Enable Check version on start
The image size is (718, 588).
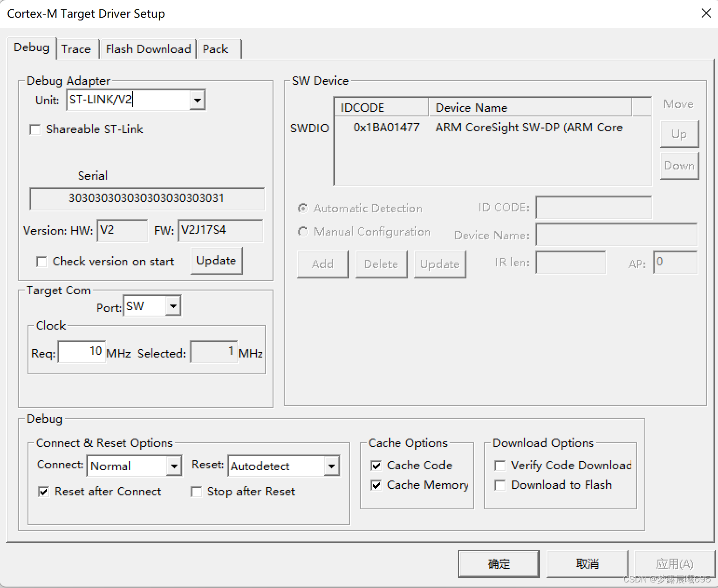point(41,262)
